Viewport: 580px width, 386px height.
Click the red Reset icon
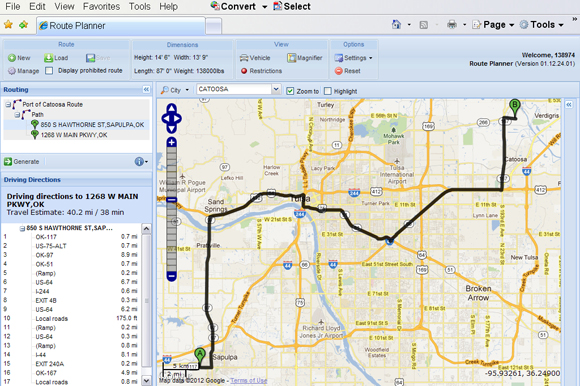coord(338,71)
